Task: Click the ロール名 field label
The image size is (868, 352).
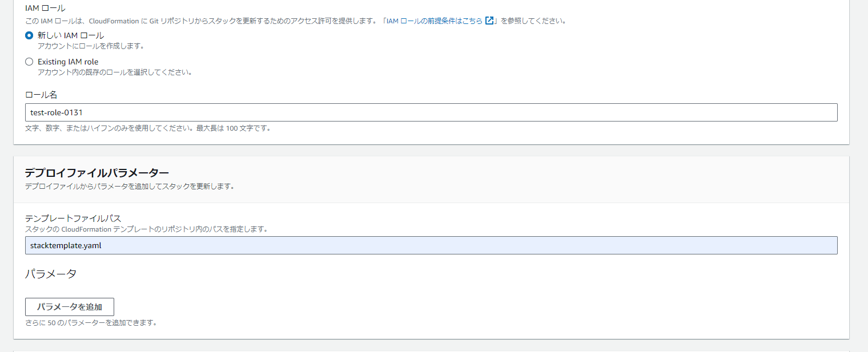Action: tap(41, 95)
